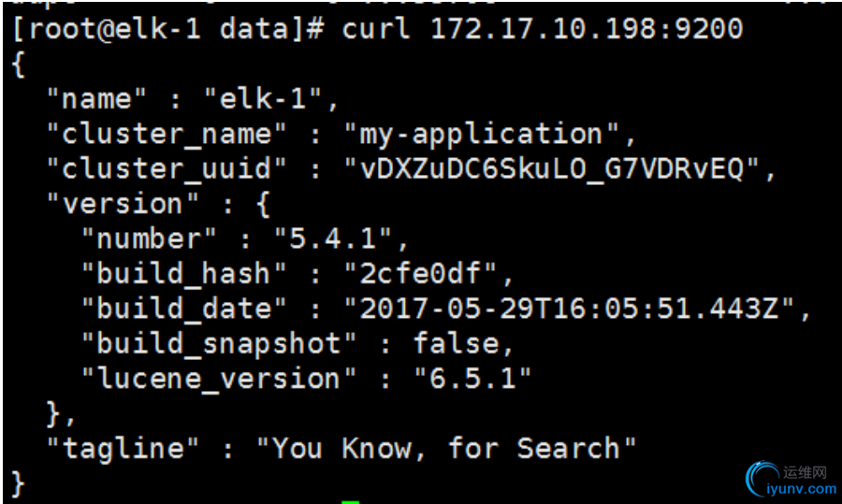Screen dimensions: 842x504
Task: Click the "cluster_name" key text
Action: point(167,135)
